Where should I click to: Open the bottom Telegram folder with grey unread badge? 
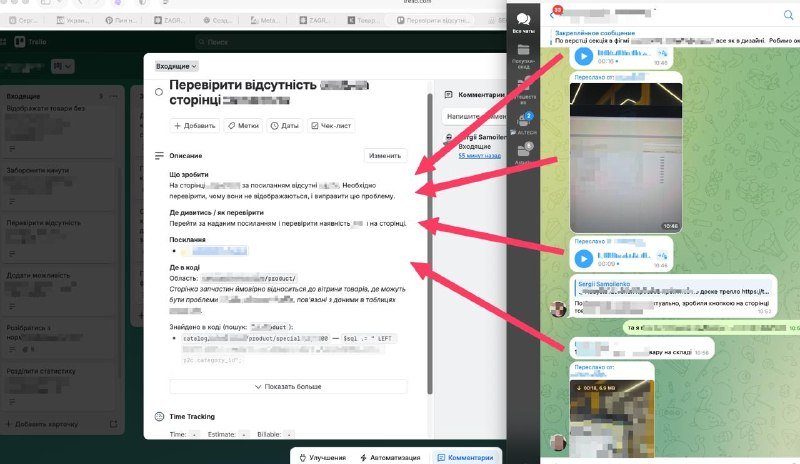click(x=523, y=153)
